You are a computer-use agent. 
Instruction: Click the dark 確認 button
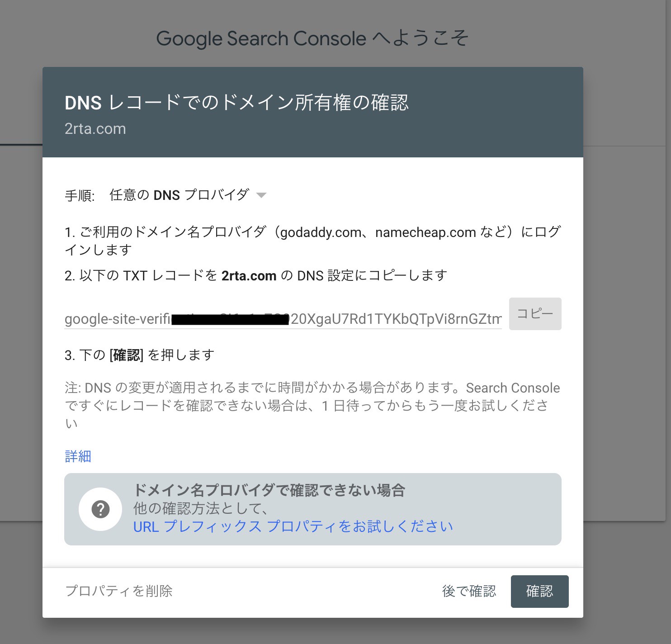539,591
